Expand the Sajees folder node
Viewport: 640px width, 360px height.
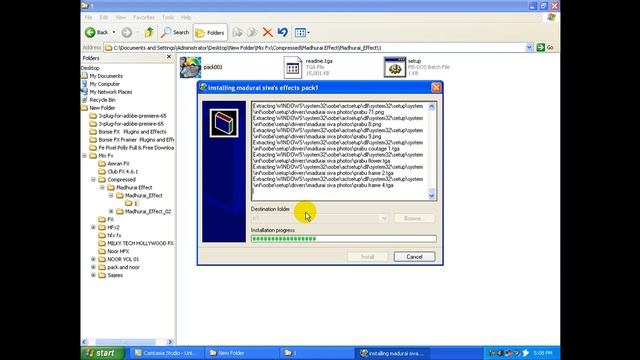93,275
